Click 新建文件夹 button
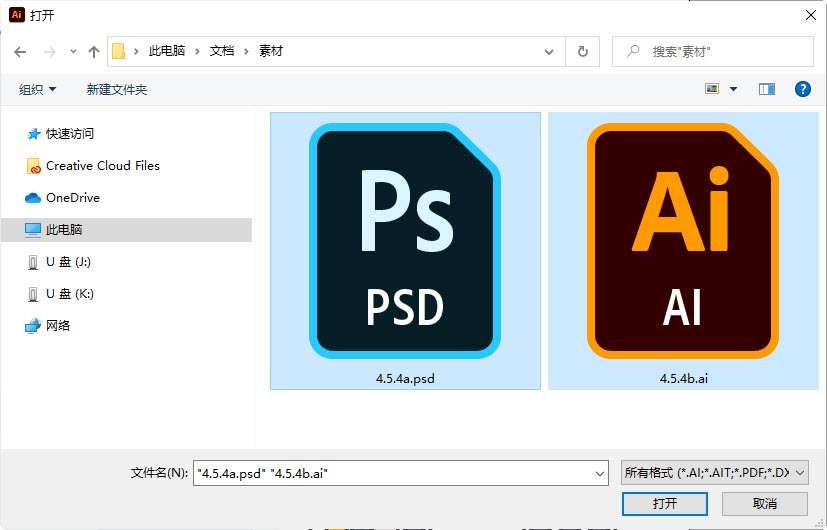The image size is (827, 530). (x=117, y=90)
